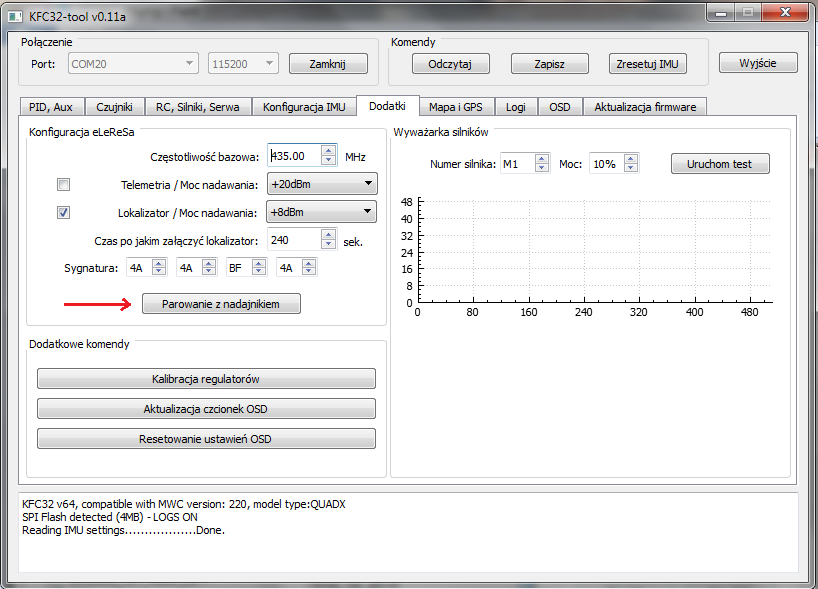Increase Numer silnika with up arrow

[x=542, y=159]
